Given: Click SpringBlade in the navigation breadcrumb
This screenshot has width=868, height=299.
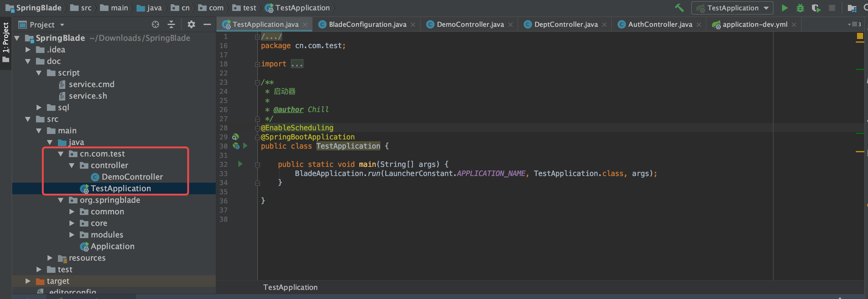Looking at the screenshot, I should point(38,8).
